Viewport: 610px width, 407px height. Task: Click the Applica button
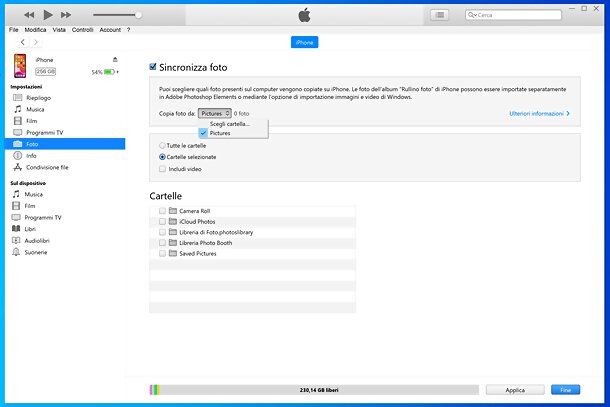[515, 390]
